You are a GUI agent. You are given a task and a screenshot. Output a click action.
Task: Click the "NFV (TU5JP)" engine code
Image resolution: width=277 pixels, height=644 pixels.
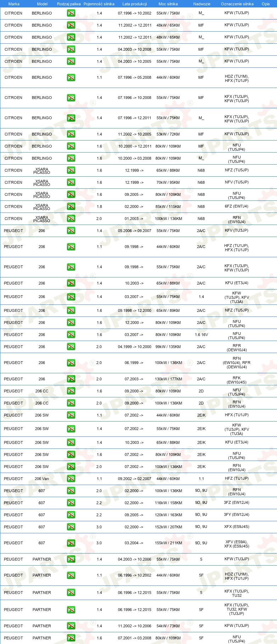tap(237, 182)
